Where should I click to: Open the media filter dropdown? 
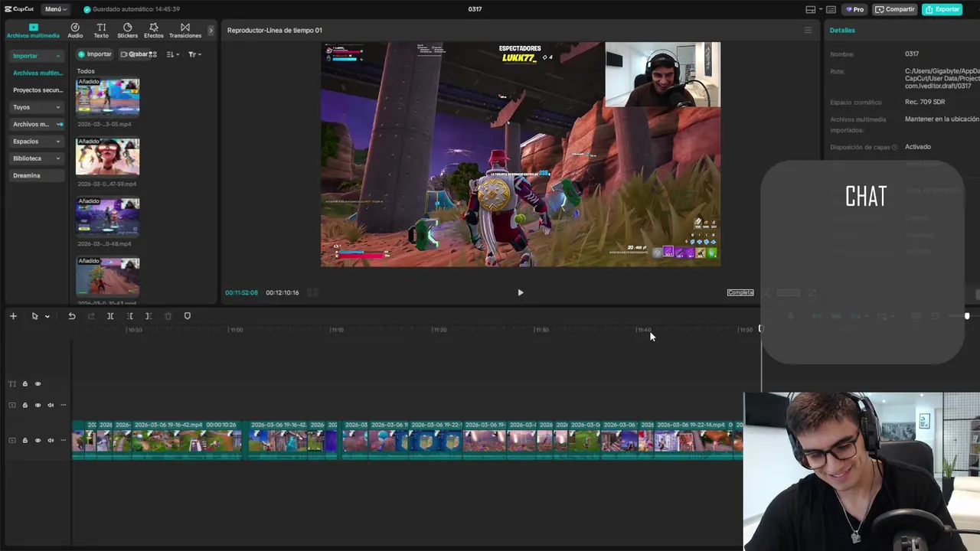click(x=194, y=54)
